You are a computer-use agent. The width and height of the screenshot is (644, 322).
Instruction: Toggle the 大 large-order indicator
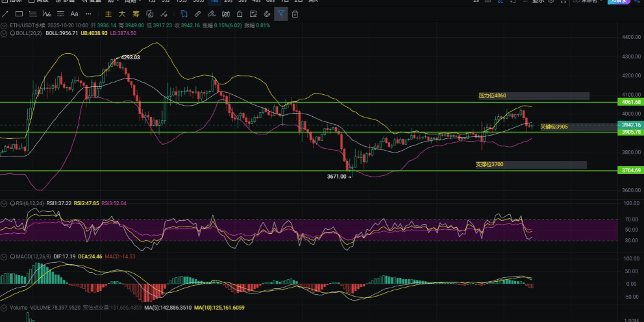[x=122, y=14]
